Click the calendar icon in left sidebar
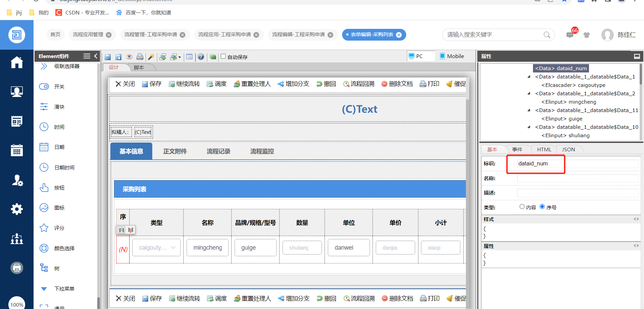This screenshot has width=644, height=309. tap(17, 150)
